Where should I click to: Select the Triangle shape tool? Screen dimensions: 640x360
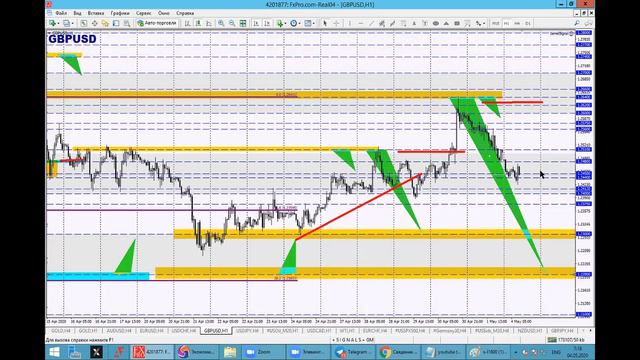[446, 23]
